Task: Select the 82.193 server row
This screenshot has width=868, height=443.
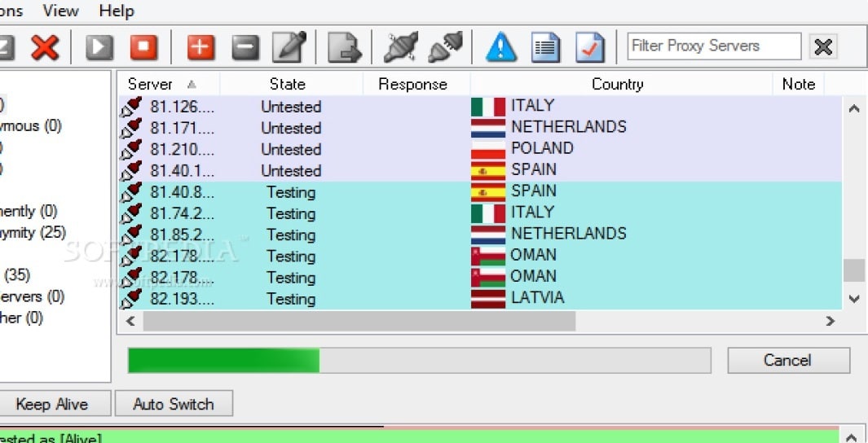Action: [480, 299]
